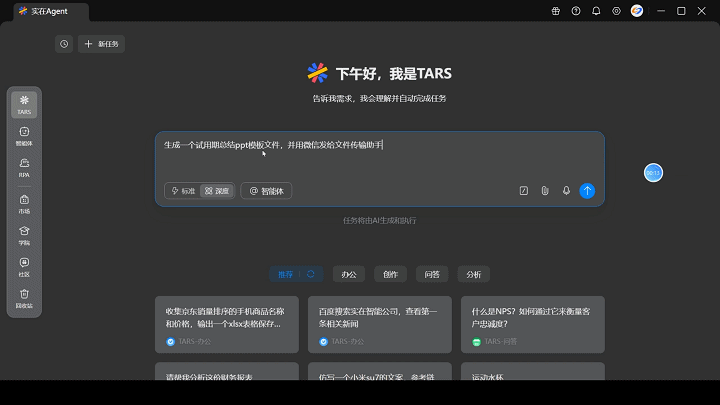
Task: Maximize the 实在Agent window
Action: click(x=681, y=11)
